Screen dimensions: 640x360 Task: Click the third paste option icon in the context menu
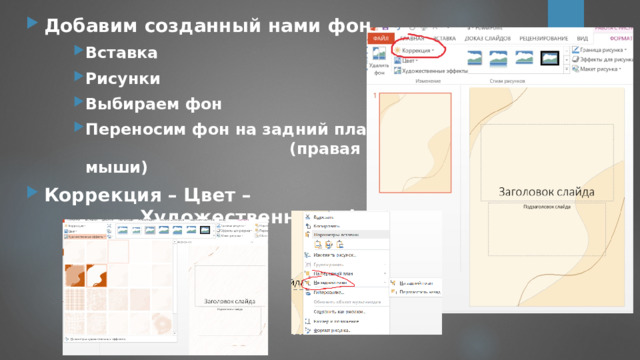coord(340,244)
